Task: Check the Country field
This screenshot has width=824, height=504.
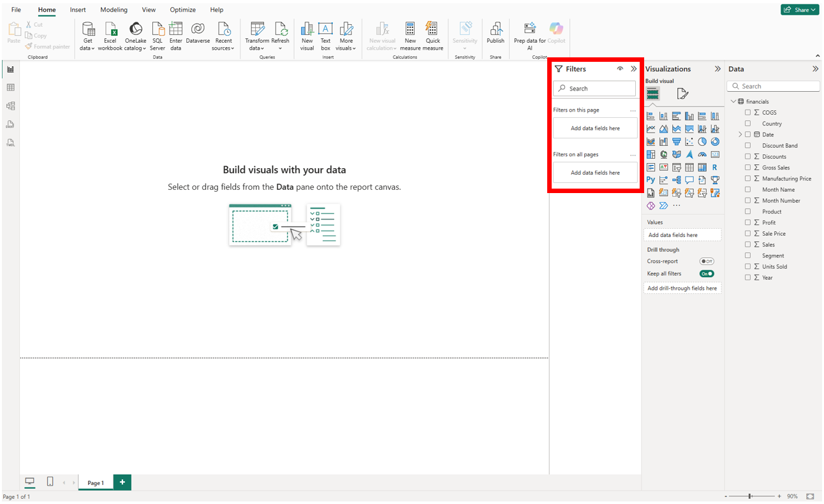Action: [x=748, y=124]
